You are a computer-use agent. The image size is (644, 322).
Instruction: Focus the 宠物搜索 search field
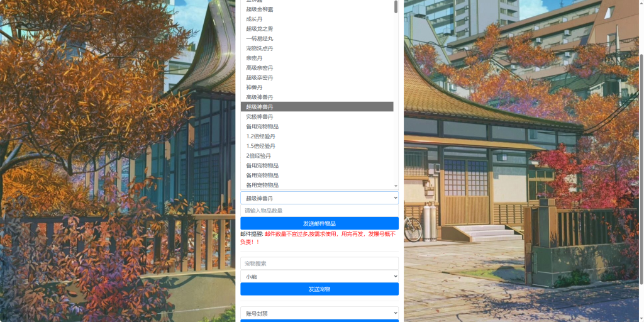coord(319,264)
